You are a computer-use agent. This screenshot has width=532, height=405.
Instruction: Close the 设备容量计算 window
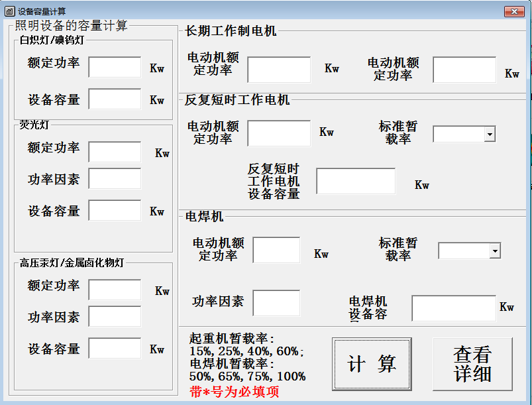pyautogui.click(x=514, y=11)
